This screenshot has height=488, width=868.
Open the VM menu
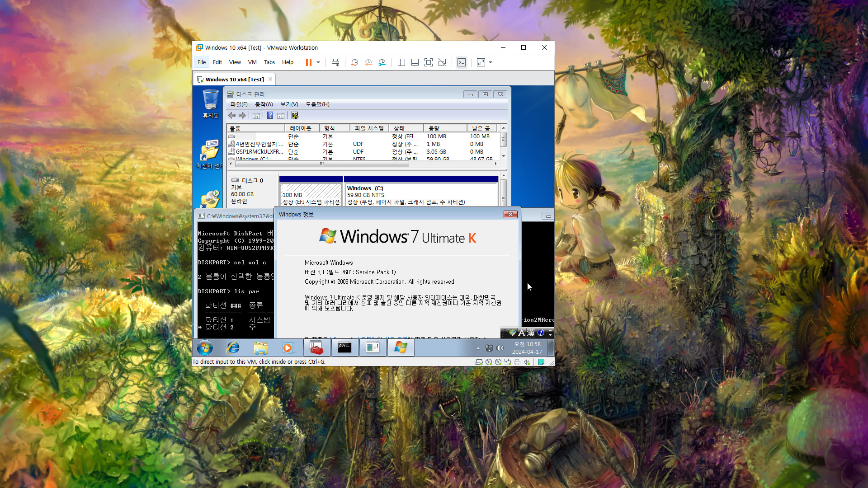coord(252,62)
